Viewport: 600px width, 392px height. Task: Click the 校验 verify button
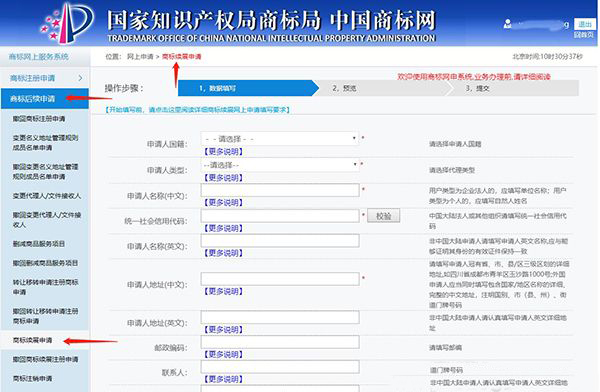point(383,216)
